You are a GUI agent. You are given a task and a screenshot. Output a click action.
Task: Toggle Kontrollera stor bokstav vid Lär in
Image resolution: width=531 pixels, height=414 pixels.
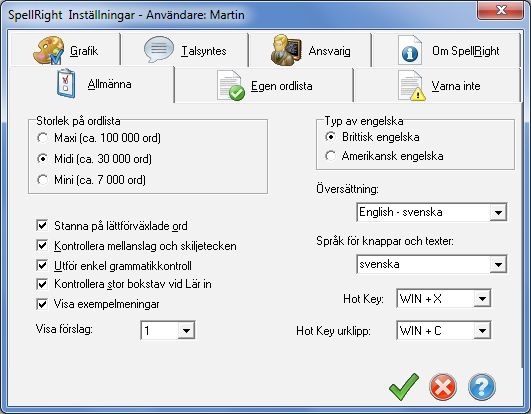click(42, 284)
